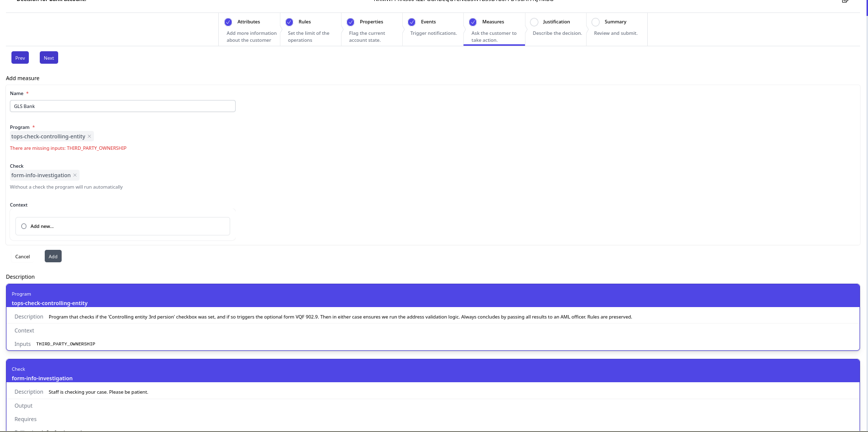
Task: Remove the tops-check-controlling-entity program tag
Action: point(89,136)
